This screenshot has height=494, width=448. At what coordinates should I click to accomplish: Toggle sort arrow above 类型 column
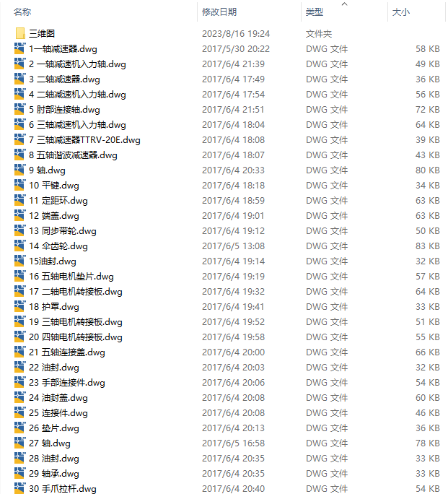(x=345, y=4)
